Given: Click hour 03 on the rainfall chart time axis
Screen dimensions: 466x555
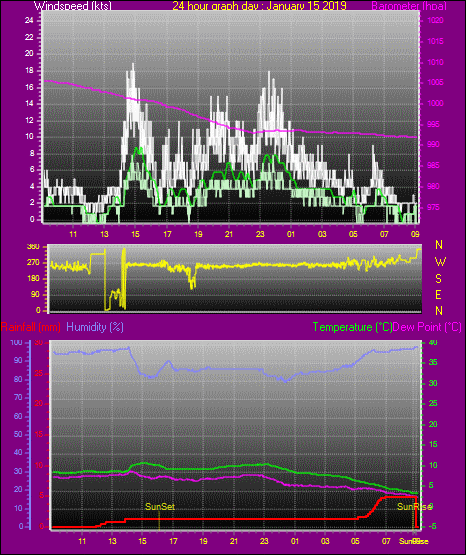Looking at the screenshot, I should click(x=325, y=541).
